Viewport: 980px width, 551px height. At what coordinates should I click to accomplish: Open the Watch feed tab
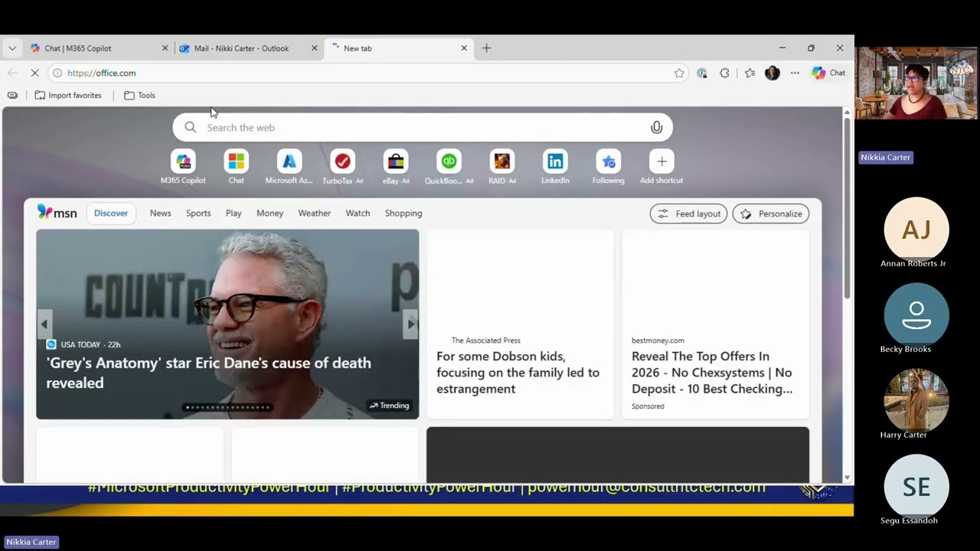click(x=358, y=214)
